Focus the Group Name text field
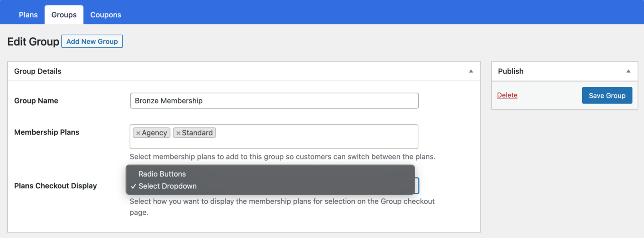 pyautogui.click(x=274, y=101)
